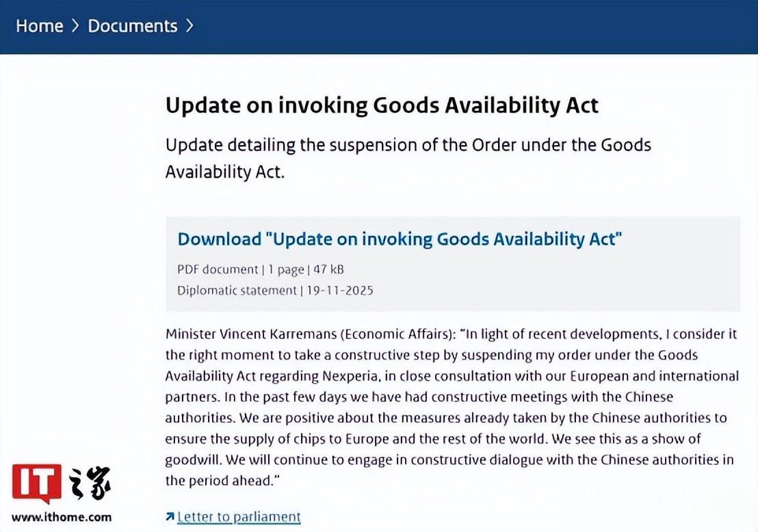Open the Documents breadcrumb link
The image size is (758, 532).
[x=133, y=26]
